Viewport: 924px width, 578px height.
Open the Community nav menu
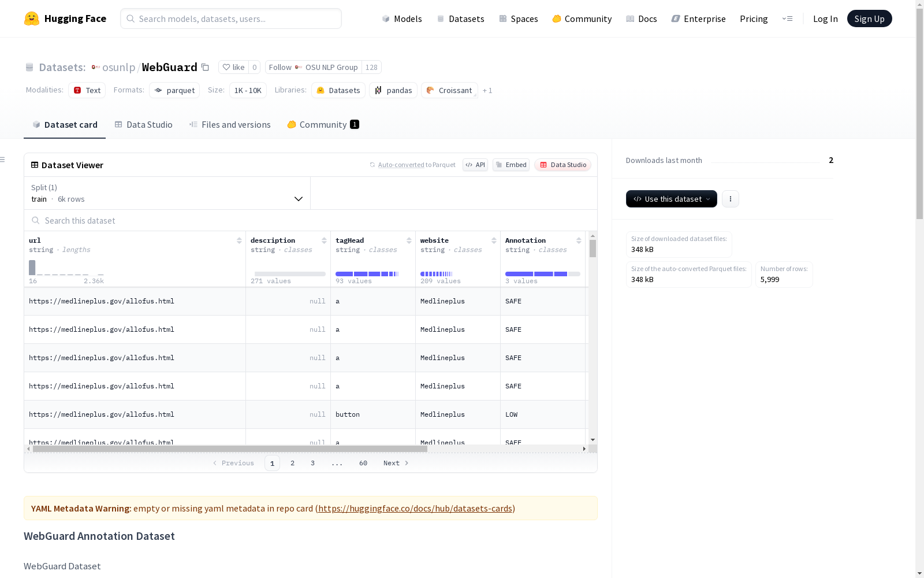pyautogui.click(x=582, y=18)
